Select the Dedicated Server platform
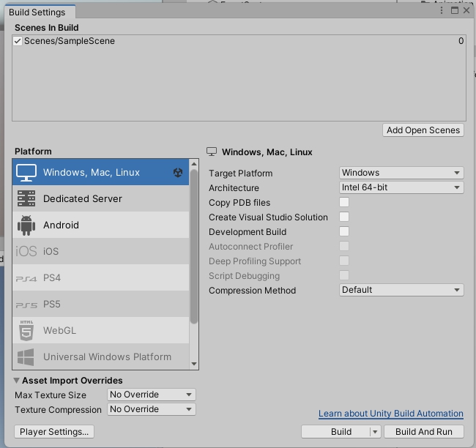Screen dimensions: 476x448 coord(100,198)
